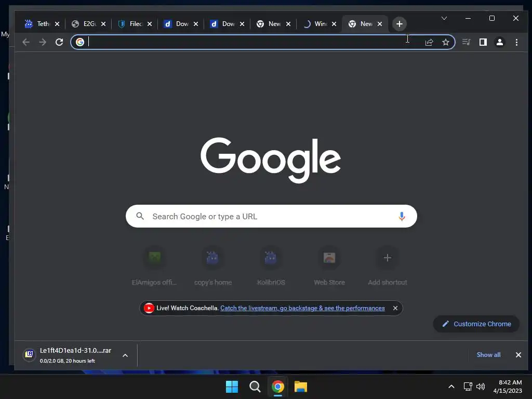Click Customize Chrome button
532x399 pixels.
click(476, 324)
